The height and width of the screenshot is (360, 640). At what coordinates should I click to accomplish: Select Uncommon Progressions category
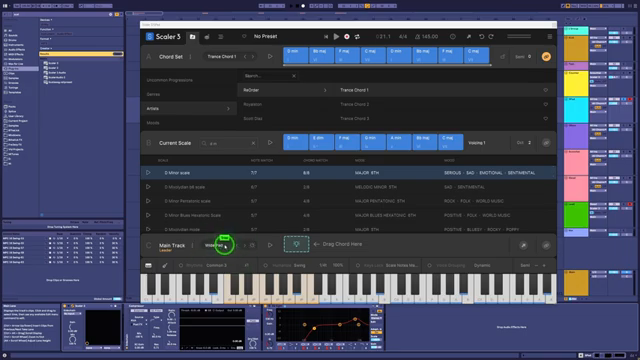tap(169, 80)
